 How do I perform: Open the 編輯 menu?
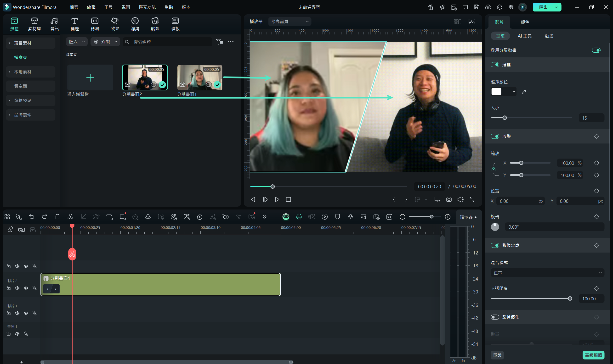(x=91, y=7)
